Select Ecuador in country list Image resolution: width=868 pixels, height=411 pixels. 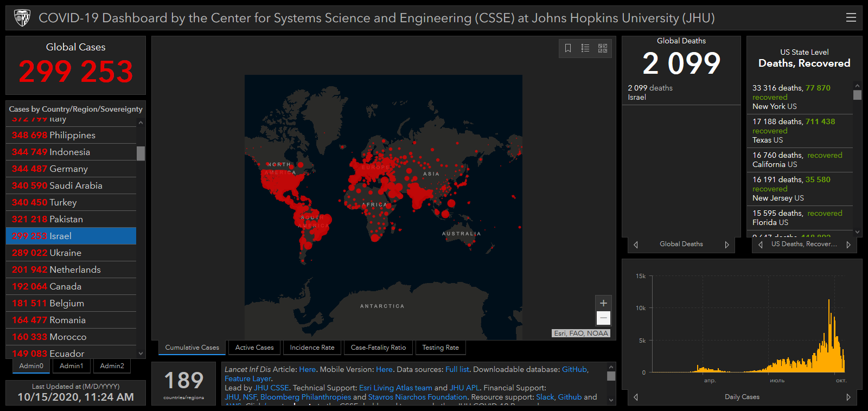[71, 352]
